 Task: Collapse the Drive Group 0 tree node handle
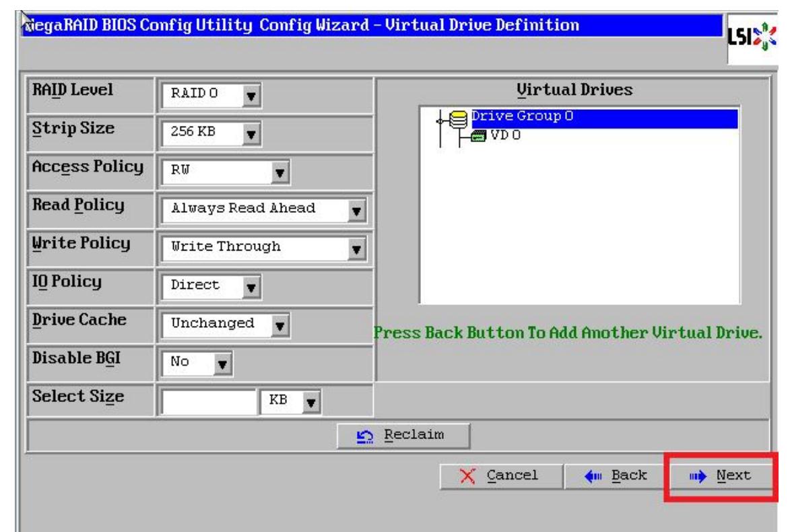pos(440,121)
